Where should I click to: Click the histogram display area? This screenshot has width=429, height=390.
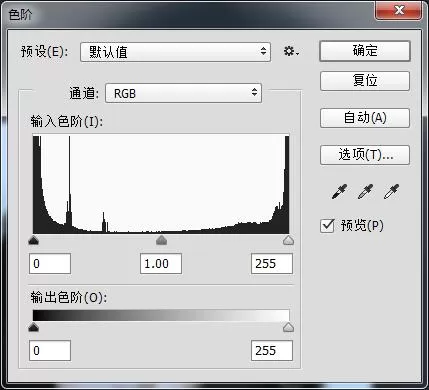[x=161, y=184]
